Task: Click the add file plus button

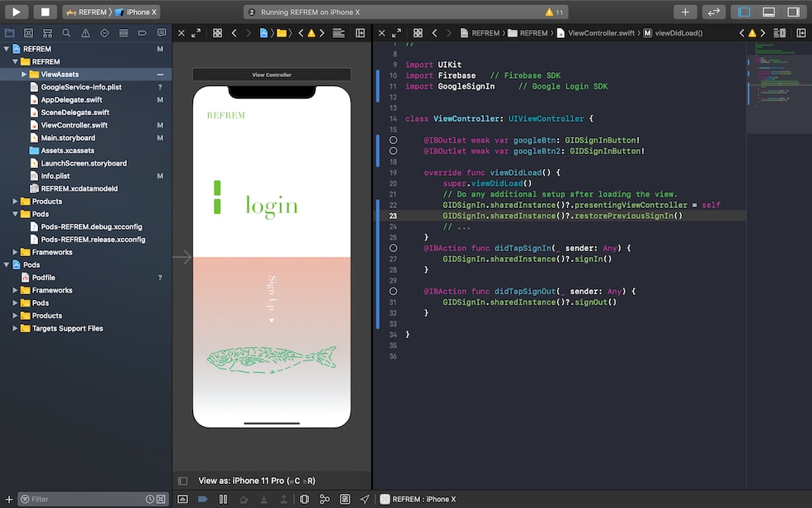Action: coord(9,499)
